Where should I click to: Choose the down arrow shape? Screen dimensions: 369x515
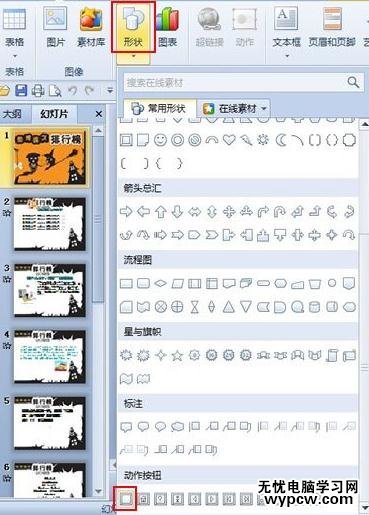[178, 212]
